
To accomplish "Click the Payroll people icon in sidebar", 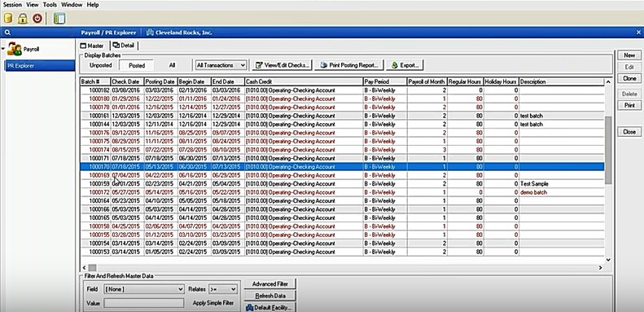I will (x=15, y=49).
